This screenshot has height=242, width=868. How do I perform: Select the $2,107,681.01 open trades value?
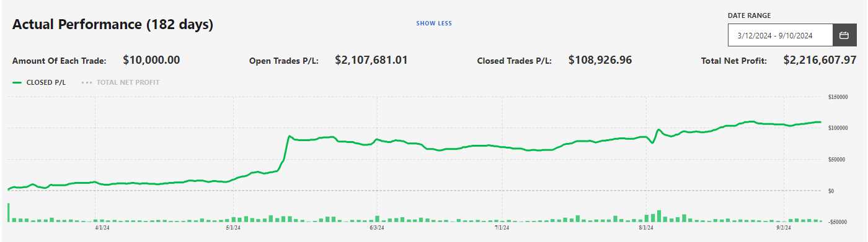click(x=371, y=60)
